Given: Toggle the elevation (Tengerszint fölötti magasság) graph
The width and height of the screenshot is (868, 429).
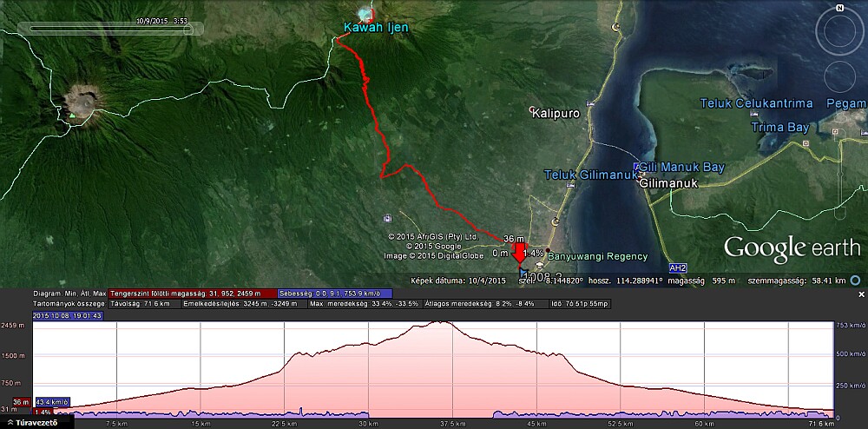Looking at the screenshot, I should click(193, 294).
